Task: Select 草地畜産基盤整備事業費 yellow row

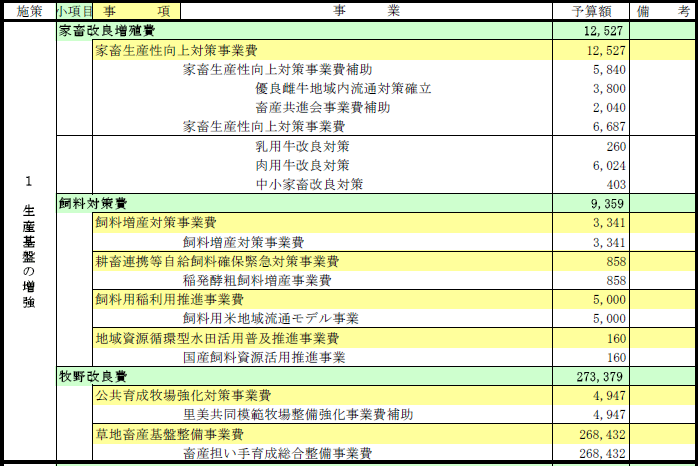Action: 322,434
